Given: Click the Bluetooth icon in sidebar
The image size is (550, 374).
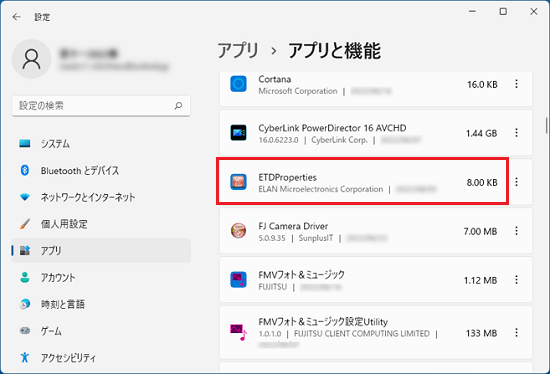Looking at the screenshot, I should [25, 170].
